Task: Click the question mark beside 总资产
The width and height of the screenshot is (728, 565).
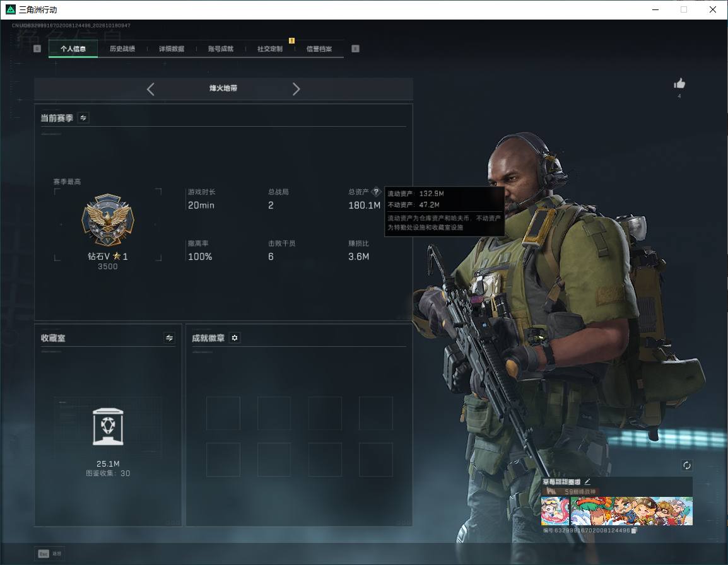Action: [x=376, y=192]
